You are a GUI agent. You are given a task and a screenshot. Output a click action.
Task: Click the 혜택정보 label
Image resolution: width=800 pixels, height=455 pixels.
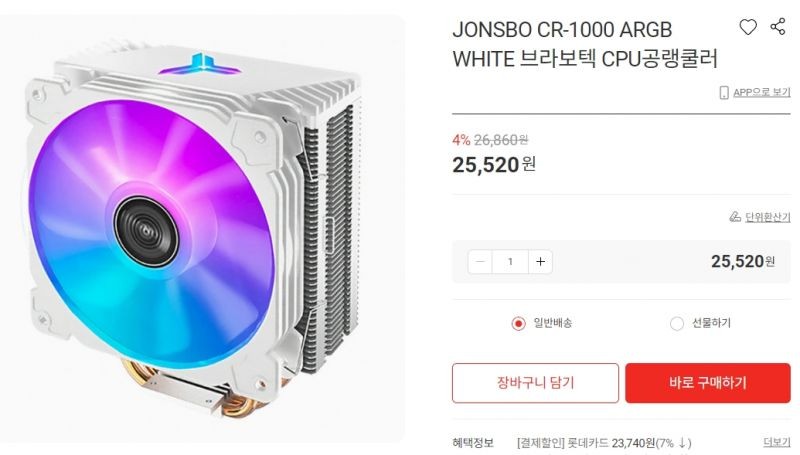[473, 443]
